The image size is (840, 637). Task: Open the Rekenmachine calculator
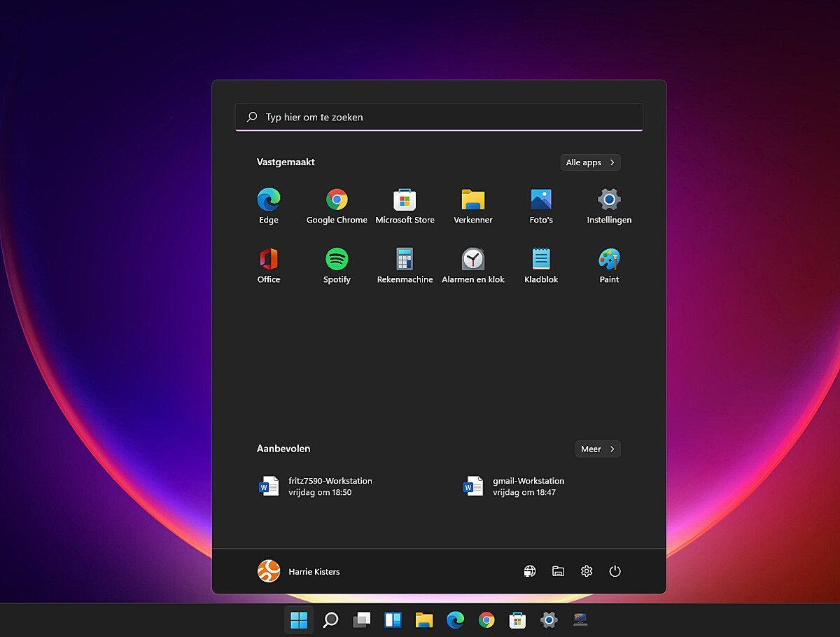405,266
